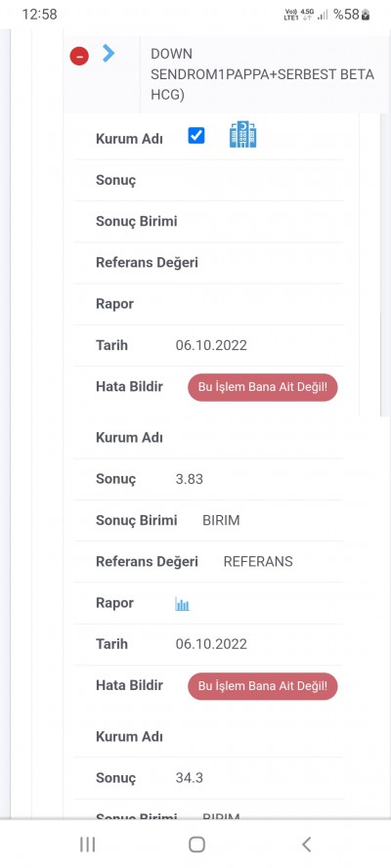
Task: Open recent apps navigation button
Action: [x=88, y=845]
